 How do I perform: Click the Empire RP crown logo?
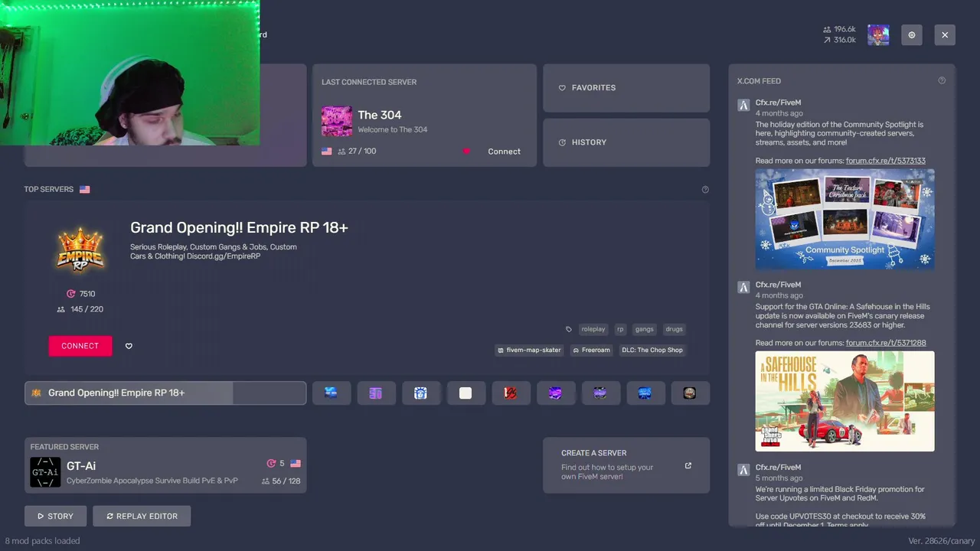(x=80, y=249)
